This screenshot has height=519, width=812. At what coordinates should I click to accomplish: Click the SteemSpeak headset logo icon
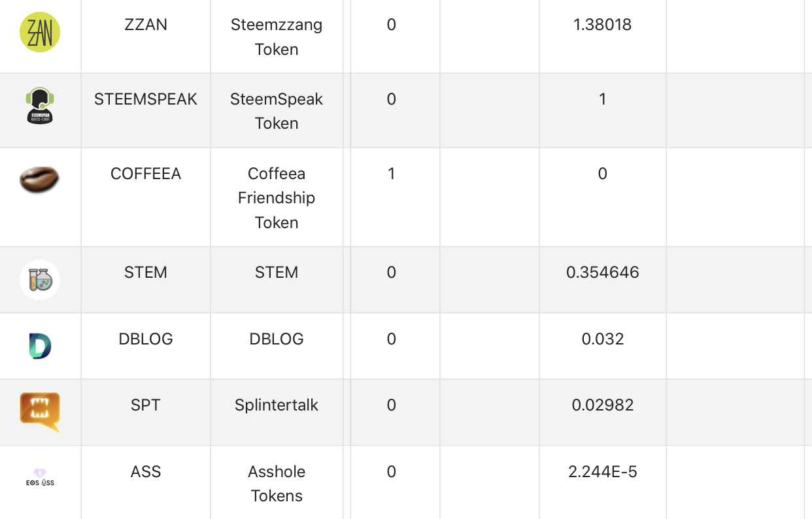click(40, 106)
